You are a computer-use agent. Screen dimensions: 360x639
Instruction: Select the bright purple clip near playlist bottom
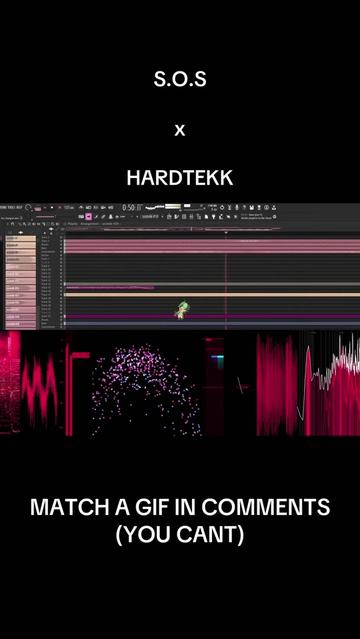[x=212, y=316]
